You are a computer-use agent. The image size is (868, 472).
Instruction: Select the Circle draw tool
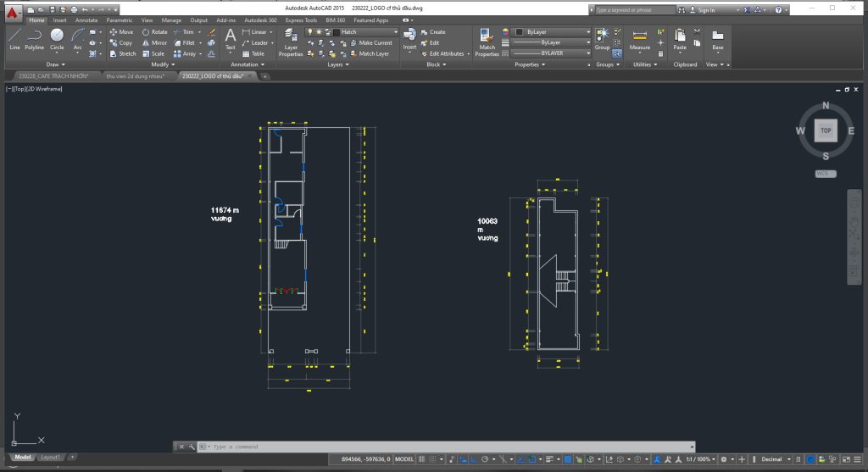[x=57, y=39]
